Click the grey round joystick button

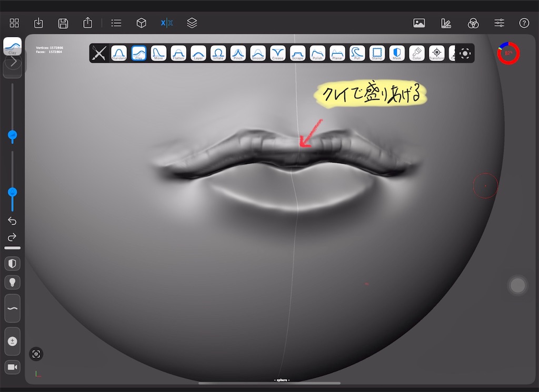pos(518,285)
